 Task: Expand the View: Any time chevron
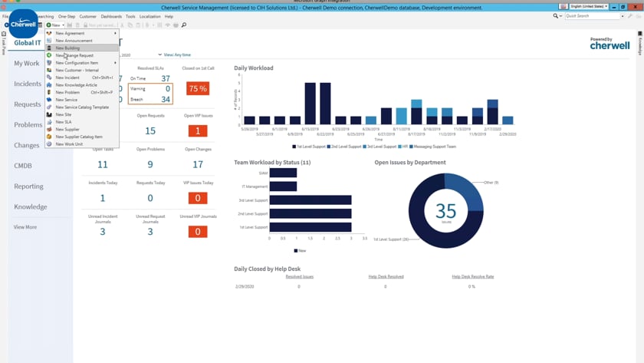coord(159,54)
